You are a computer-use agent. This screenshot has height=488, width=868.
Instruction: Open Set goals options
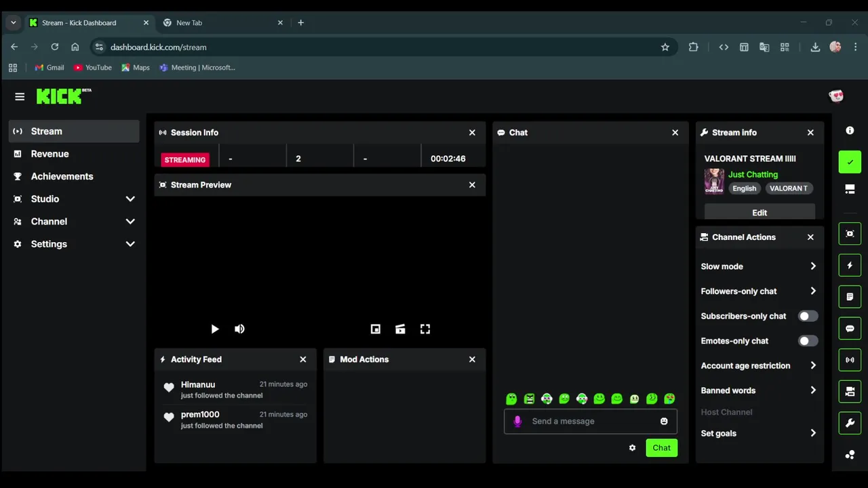tap(759, 433)
